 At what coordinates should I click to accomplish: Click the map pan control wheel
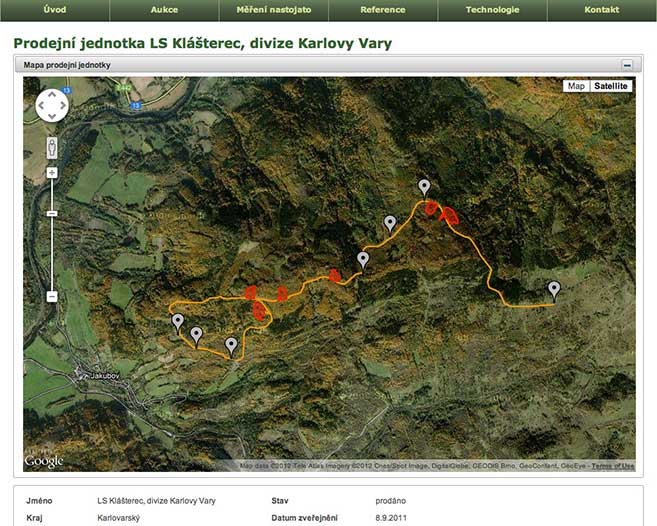[x=51, y=105]
